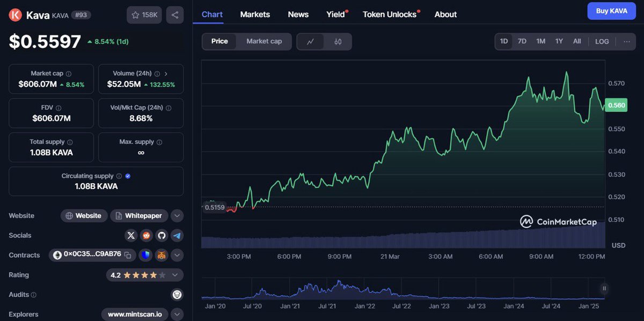Viewport: 644px width, 321px height.
Task: Expand the Explorers list chevron
Action: click(x=177, y=314)
